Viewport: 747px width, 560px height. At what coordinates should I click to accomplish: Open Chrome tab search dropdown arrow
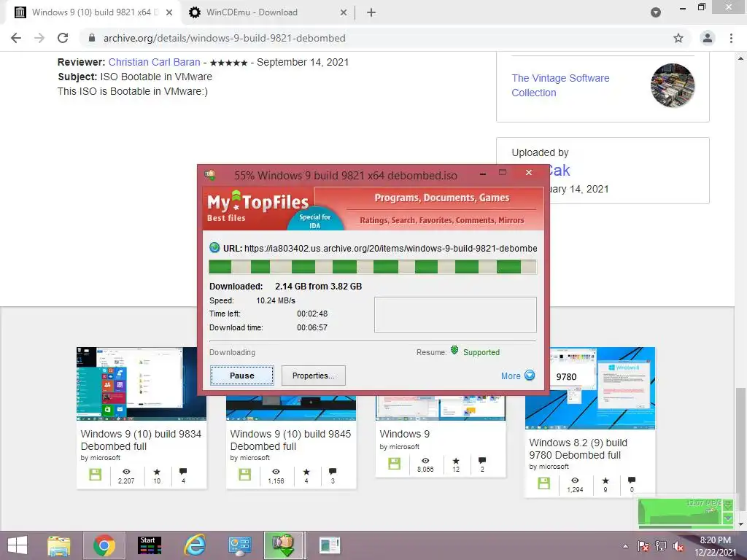tap(656, 12)
